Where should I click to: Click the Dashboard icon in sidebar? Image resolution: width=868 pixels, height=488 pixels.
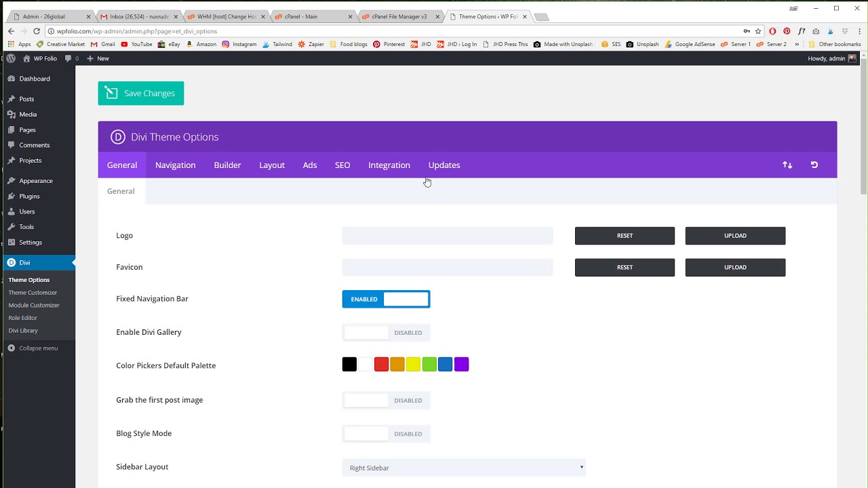[12, 79]
